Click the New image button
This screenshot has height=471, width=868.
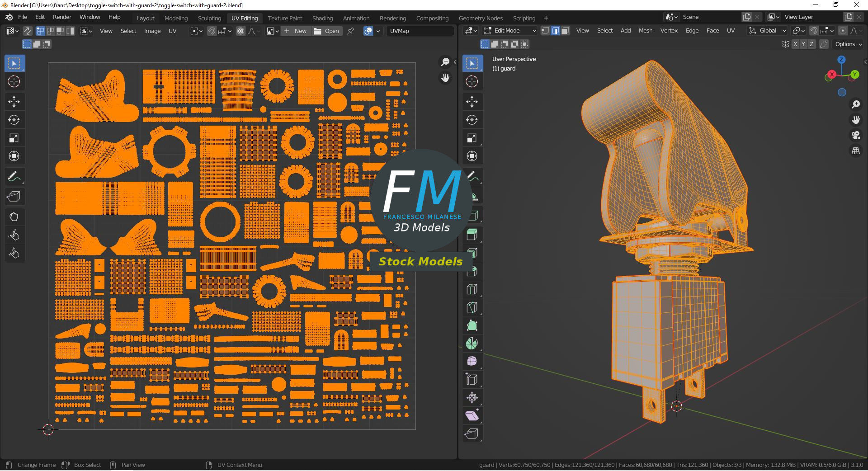click(x=295, y=31)
